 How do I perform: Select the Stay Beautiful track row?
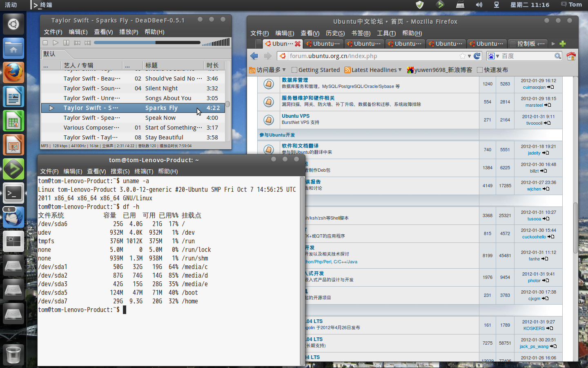[133, 137]
